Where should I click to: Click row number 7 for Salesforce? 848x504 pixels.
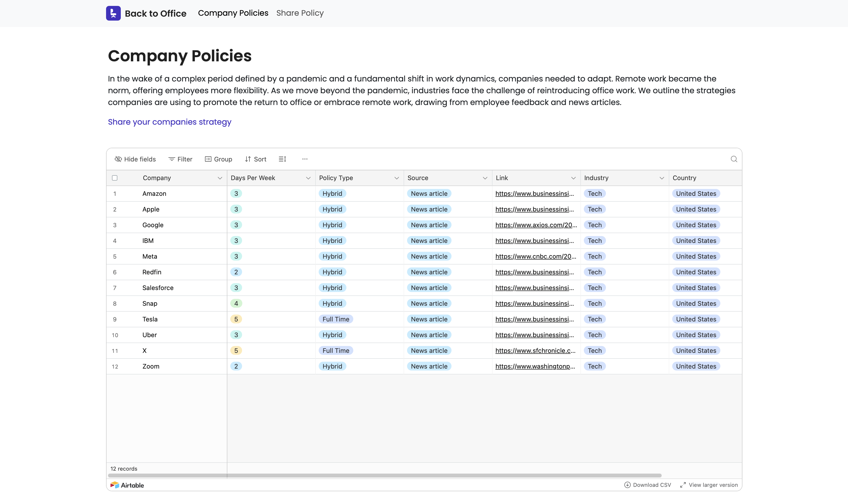(x=115, y=288)
